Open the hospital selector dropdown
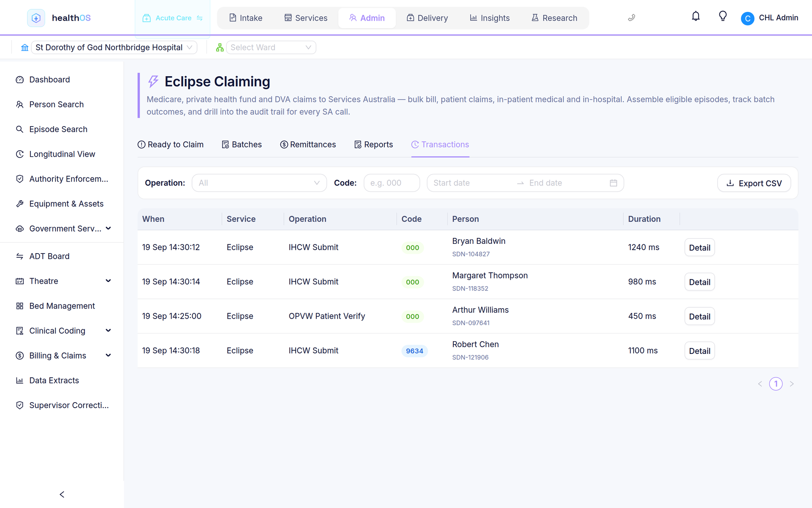This screenshot has width=812, height=508. 114,47
